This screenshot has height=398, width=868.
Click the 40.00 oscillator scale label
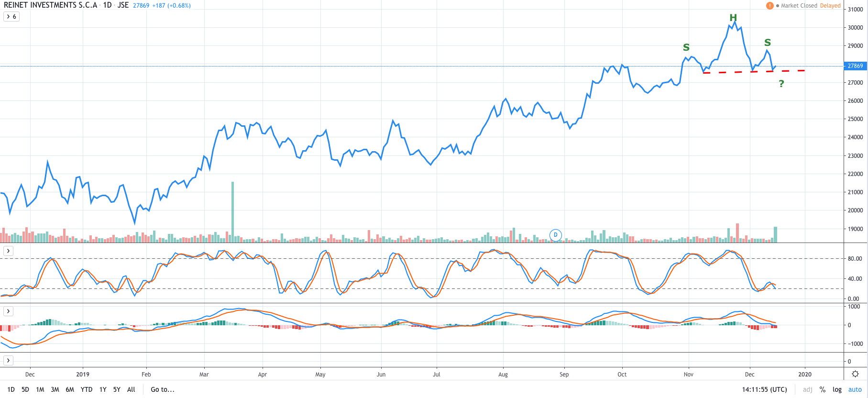click(855, 279)
